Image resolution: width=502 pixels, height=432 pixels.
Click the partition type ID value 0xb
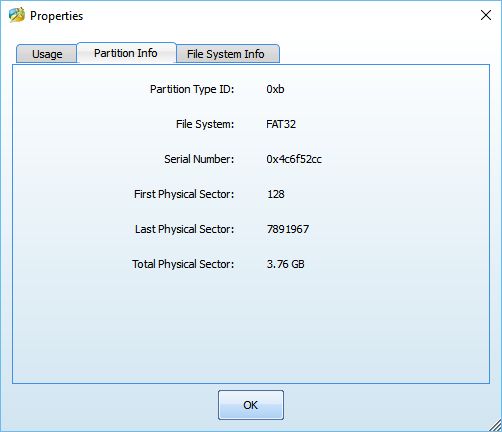275,89
